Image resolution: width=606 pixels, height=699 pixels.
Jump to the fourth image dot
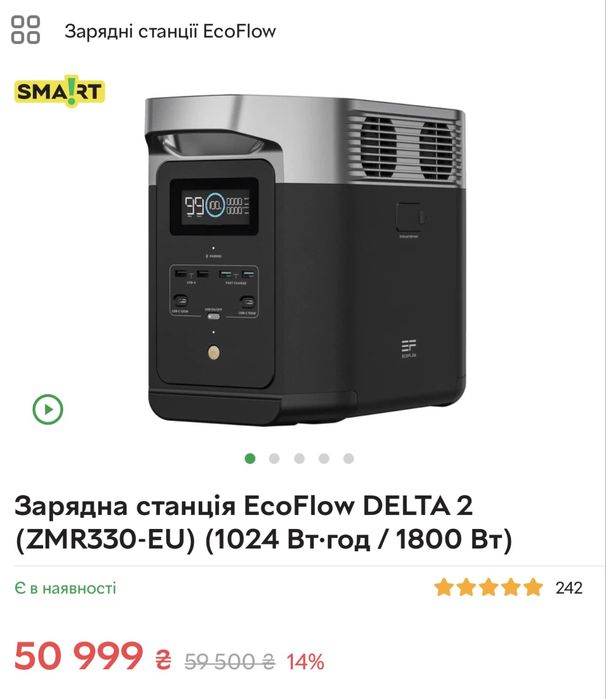click(x=324, y=458)
